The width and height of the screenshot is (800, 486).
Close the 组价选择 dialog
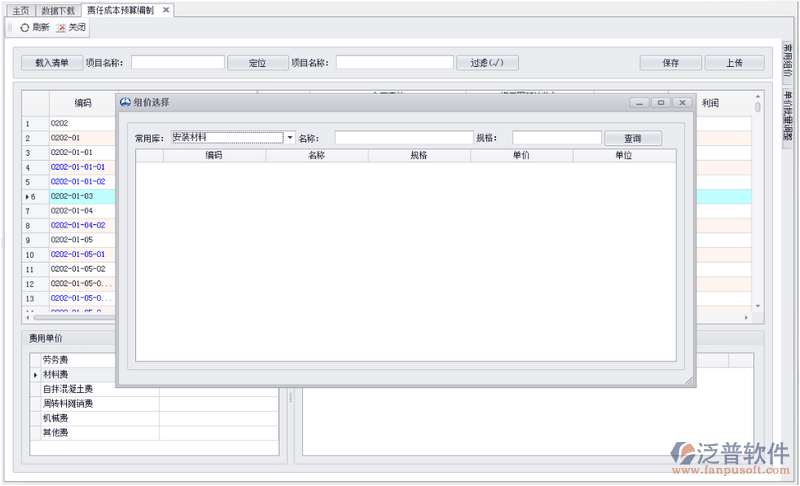coord(682,103)
